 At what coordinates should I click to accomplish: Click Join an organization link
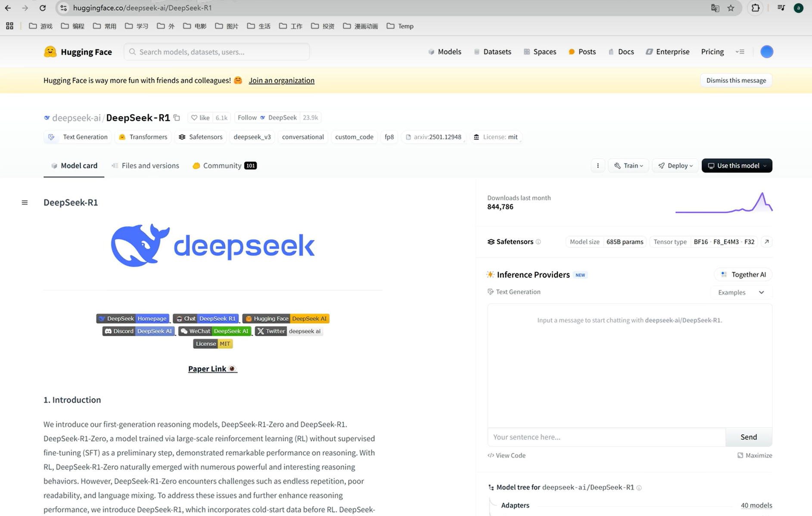point(281,80)
